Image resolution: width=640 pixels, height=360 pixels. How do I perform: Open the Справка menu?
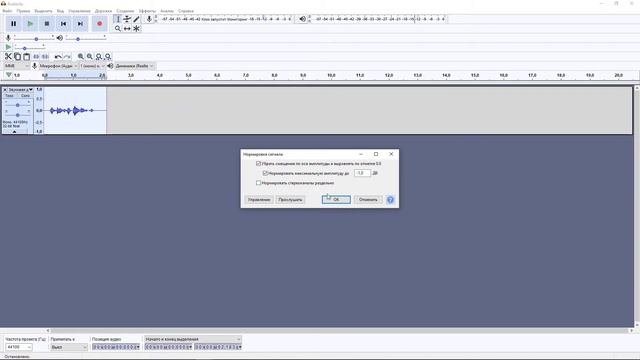pyautogui.click(x=186, y=11)
